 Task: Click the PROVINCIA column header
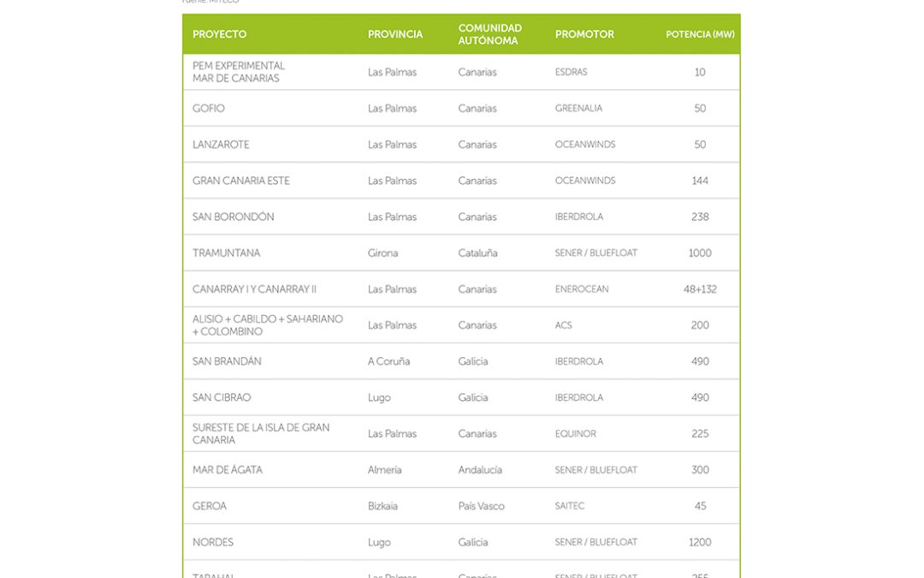coord(395,34)
